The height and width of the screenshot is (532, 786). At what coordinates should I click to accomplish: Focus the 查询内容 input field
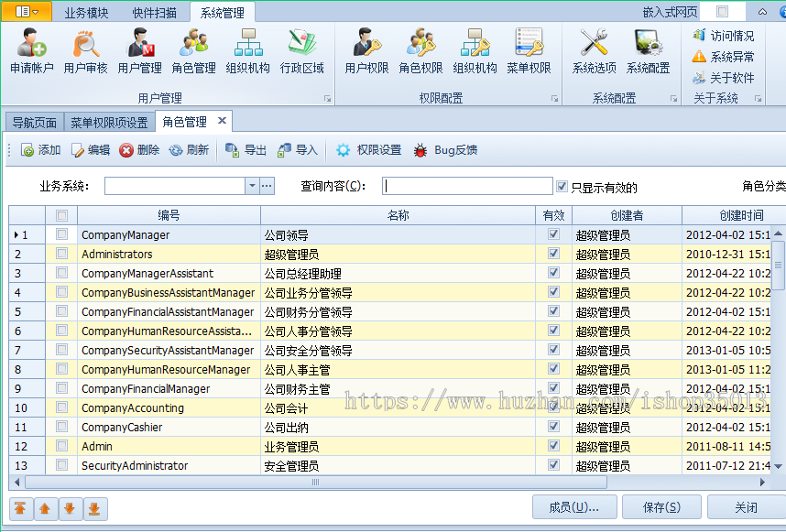tap(467, 186)
